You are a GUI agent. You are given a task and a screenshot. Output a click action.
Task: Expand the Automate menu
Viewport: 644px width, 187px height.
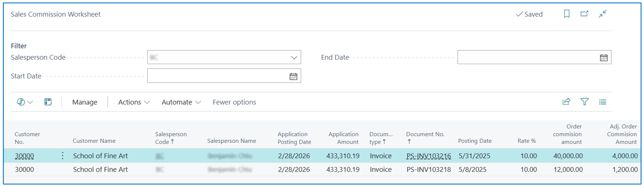(x=181, y=102)
